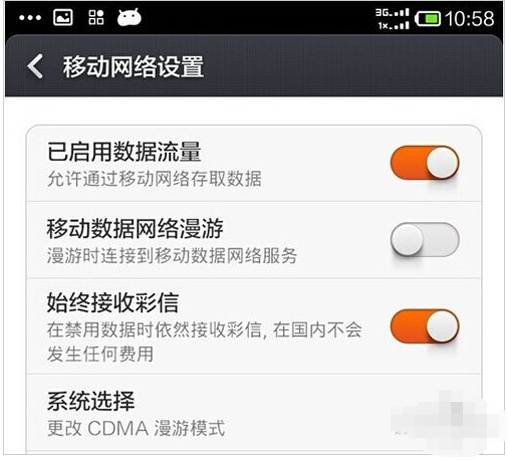Tap 允许通过移动网络存取数据 description text
507x460 pixels.
(x=154, y=179)
